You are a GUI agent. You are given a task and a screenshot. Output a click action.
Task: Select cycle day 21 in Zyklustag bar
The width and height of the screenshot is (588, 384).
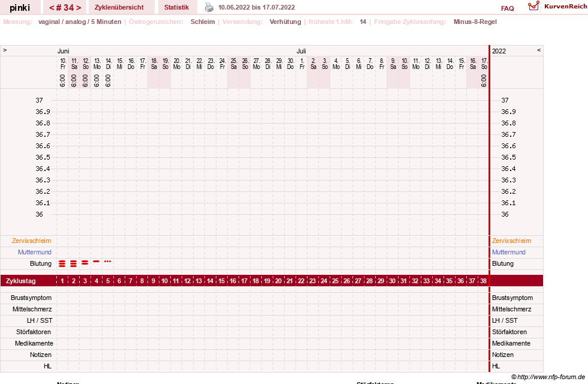coord(290,281)
